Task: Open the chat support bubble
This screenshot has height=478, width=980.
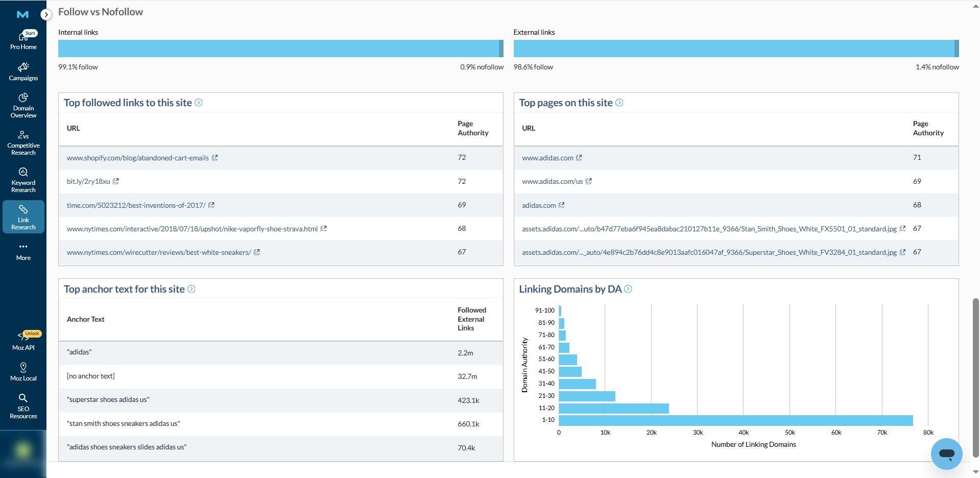Action: point(946,453)
